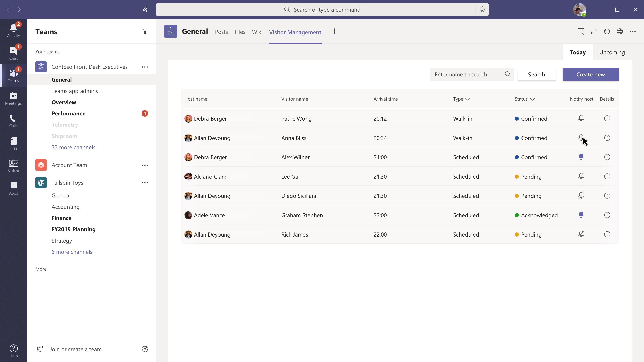
Task: Open manage teams settings gear
Action: point(145,349)
